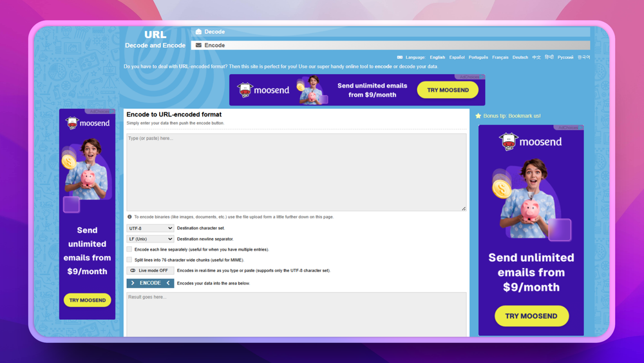The image size is (644, 363).
Task: Enable Split lines into 76 character chunks
Action: [x=129, y=260]
